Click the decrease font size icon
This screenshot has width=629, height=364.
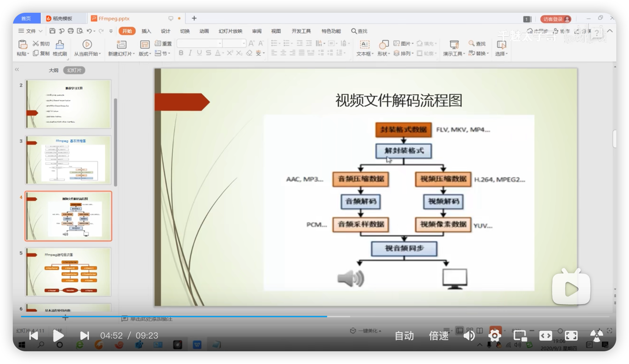(x=261, y=43)
